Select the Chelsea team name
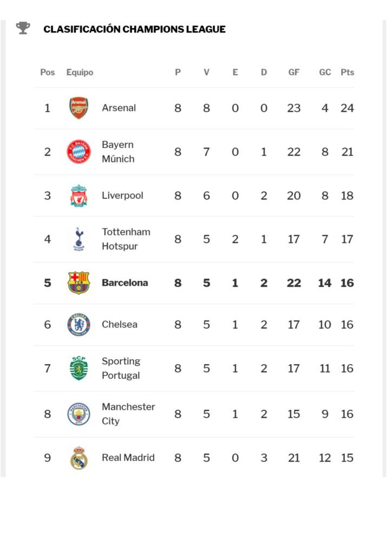Viewport: 392px width, 555px height. point(120,325)
